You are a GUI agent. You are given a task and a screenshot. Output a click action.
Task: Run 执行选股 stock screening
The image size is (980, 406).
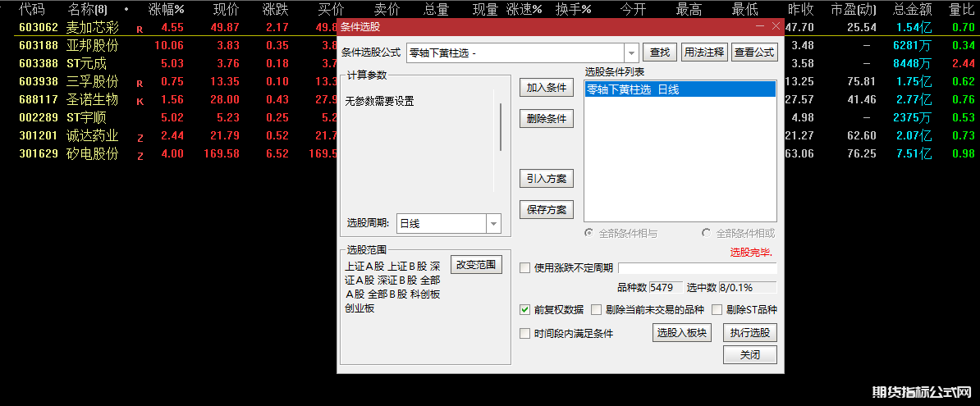pos(750,333)
